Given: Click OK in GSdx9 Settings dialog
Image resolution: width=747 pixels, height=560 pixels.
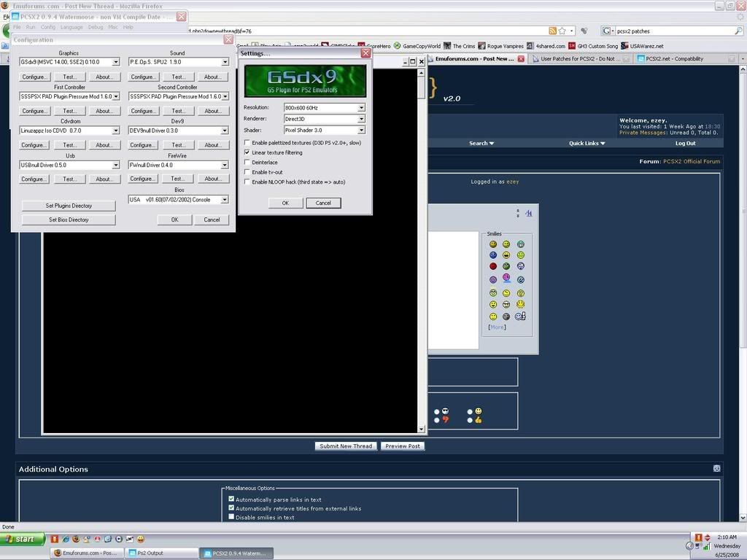Looking at the screenshot, I should 285,203.
